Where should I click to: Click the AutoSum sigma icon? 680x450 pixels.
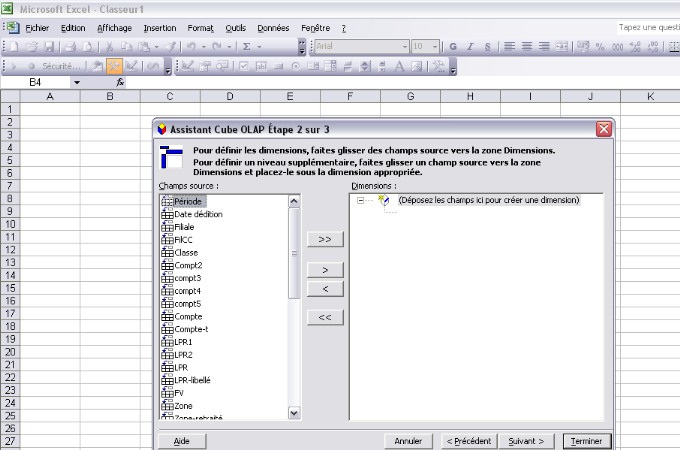point(246,46)
